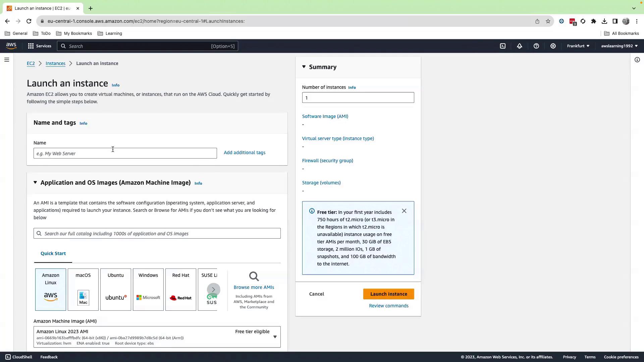
Task: Open the CloudShell icon in top bar
Action: [x=502, y=46]
